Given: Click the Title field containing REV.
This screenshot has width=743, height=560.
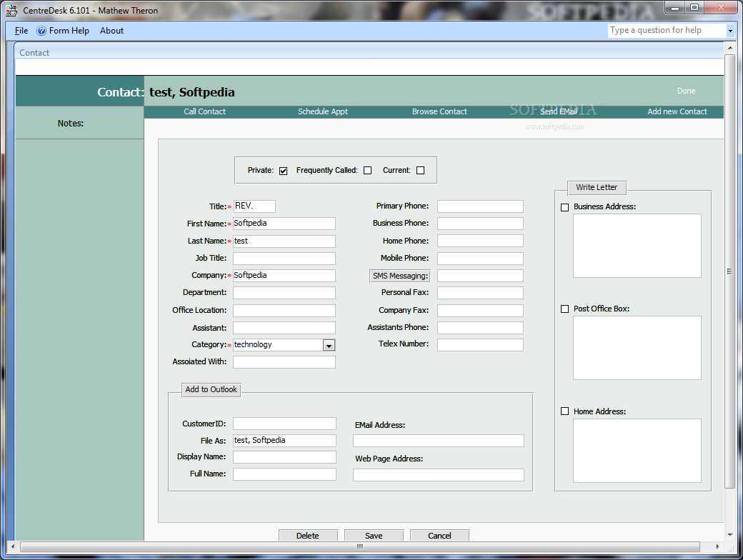Looking at the screenshot, I should 254,206.
